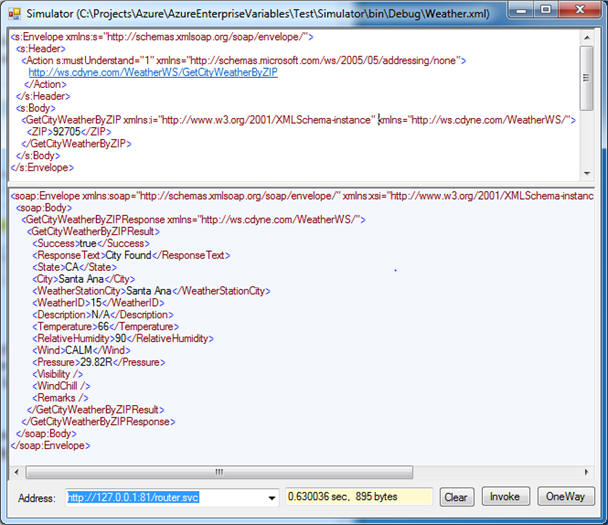The width and height of the screenshot is (608, 525).
Task: Click the WeatherStationCity Santa Ana line
Action: (151, 291)
